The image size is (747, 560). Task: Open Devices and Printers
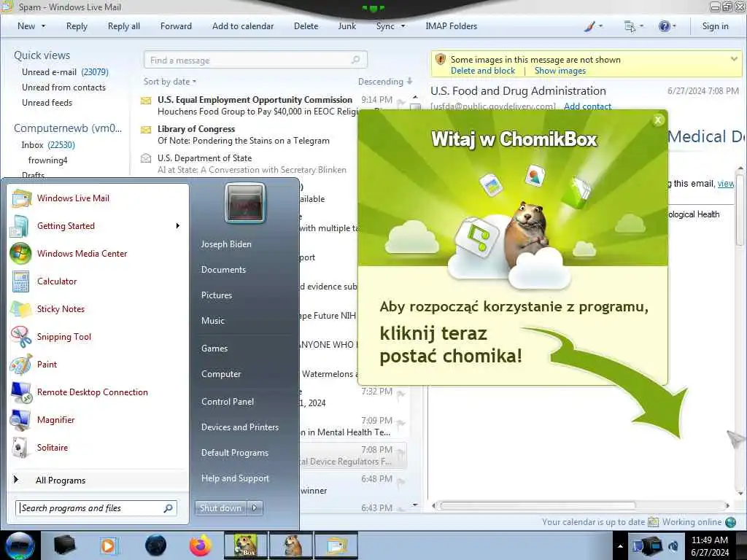239,427
